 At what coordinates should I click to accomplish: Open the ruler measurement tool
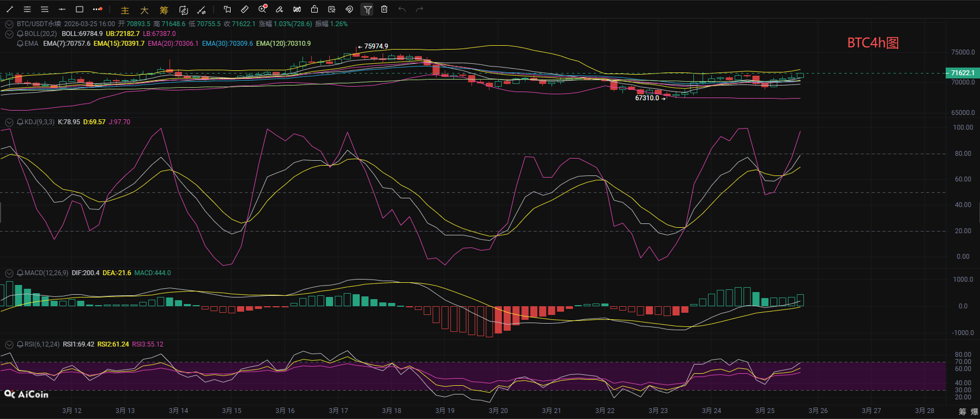pyautogui.click(x=245, y=9)
